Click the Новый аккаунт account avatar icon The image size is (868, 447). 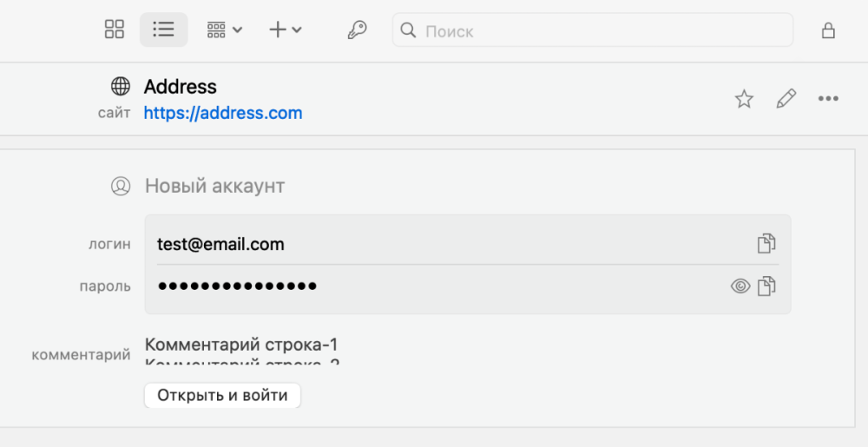click(x=121, y=186)
